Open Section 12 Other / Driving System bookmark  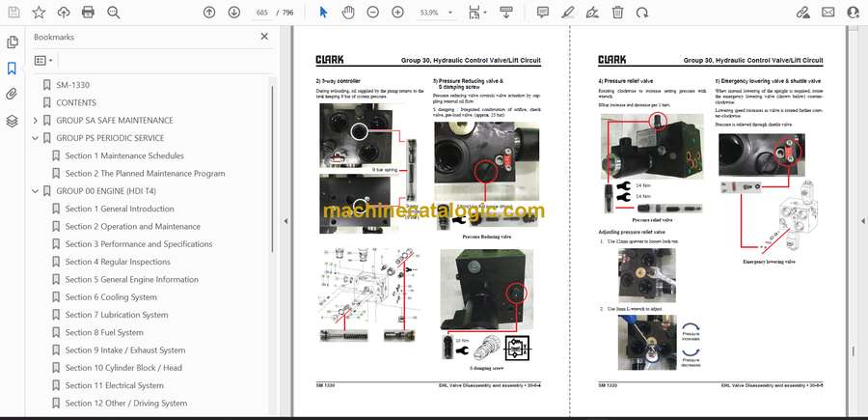(x=126, y=404)
